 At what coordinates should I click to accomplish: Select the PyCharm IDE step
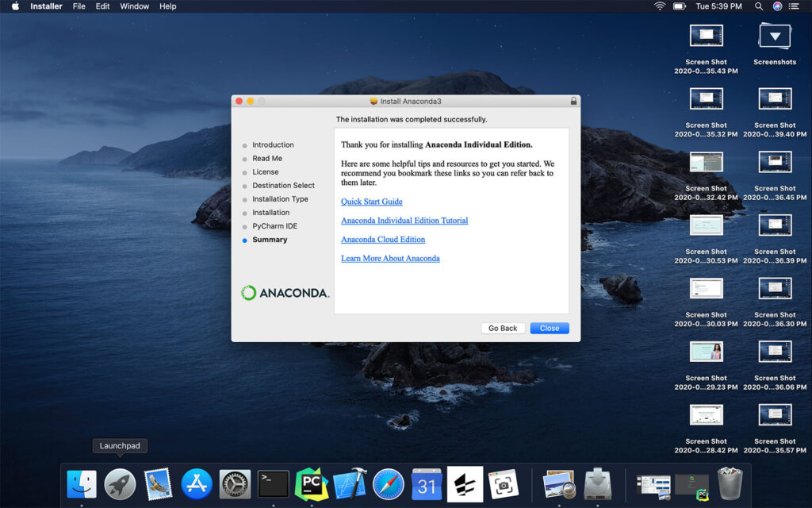click(x=275, y=226)
